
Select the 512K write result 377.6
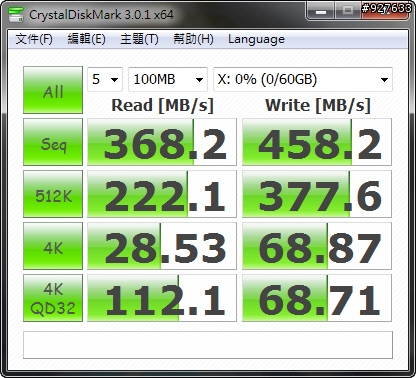(317, 194)
